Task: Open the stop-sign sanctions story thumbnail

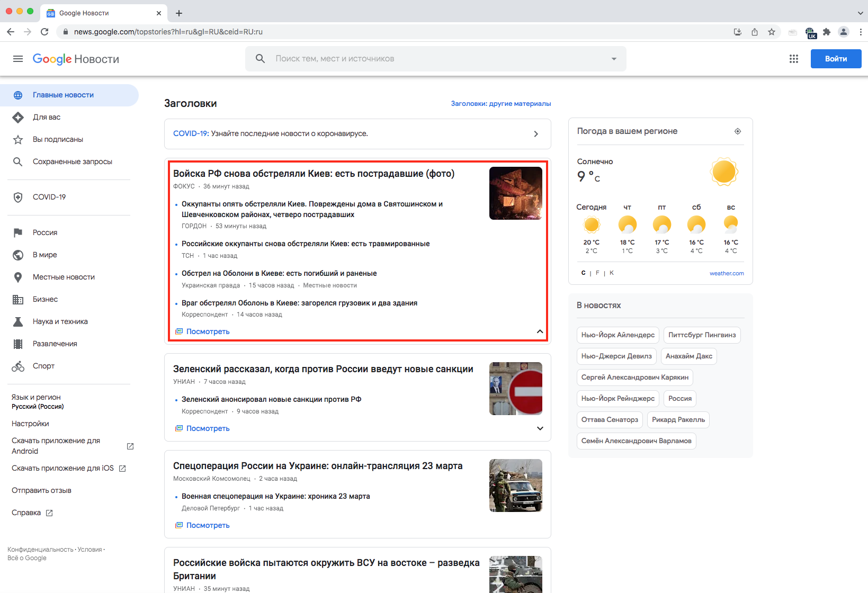Action: tap(516, 389)
